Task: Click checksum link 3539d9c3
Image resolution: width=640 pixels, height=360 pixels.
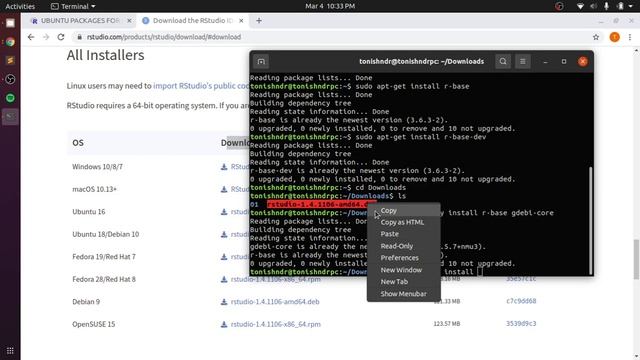Action: (521, 323)
